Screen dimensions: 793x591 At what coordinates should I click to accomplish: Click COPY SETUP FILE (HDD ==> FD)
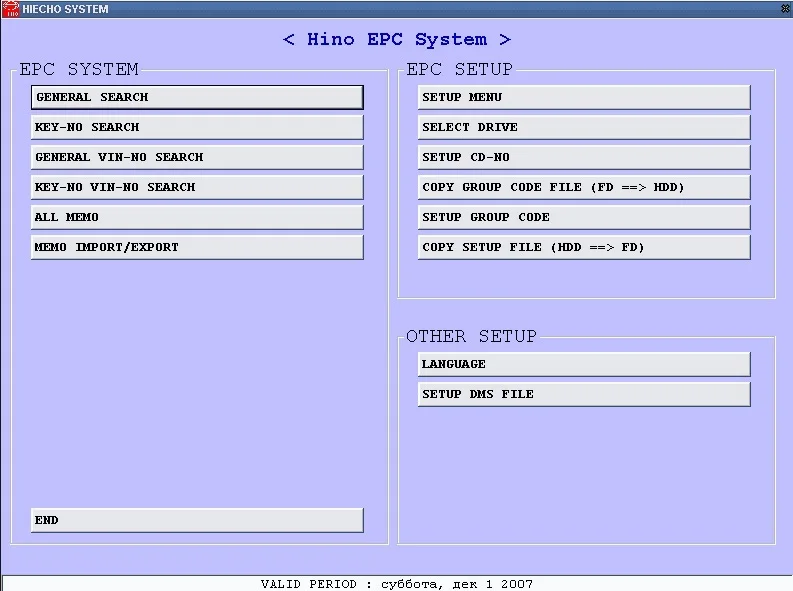pos(584,247)
